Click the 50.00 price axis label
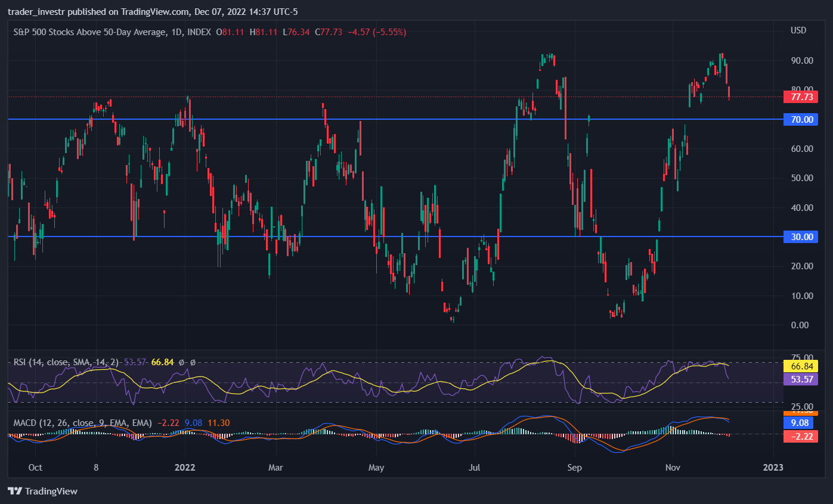 [x=802, y=178]
